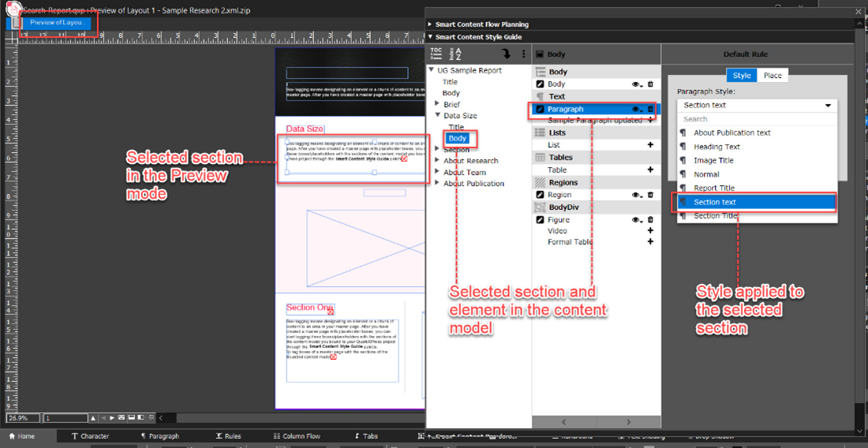Click the Search field in style dropdown
Screen dimensions: 868x448
pyautogui.click(x=758, y=119)
